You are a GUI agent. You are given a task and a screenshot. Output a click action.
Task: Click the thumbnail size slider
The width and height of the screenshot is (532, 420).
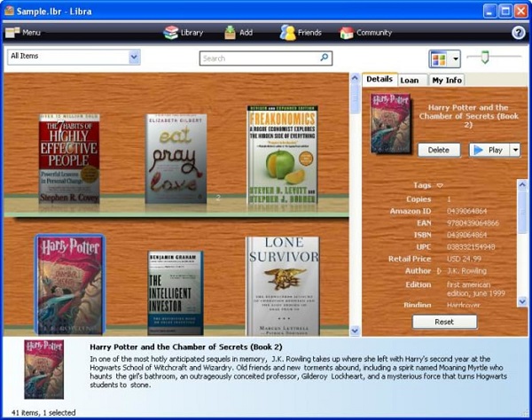484,58
